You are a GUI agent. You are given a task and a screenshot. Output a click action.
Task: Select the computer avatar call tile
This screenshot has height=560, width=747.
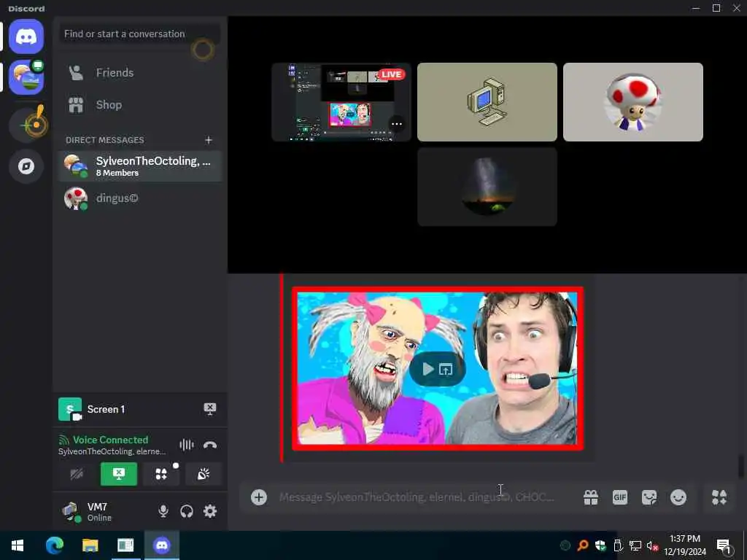pos(487,102)
